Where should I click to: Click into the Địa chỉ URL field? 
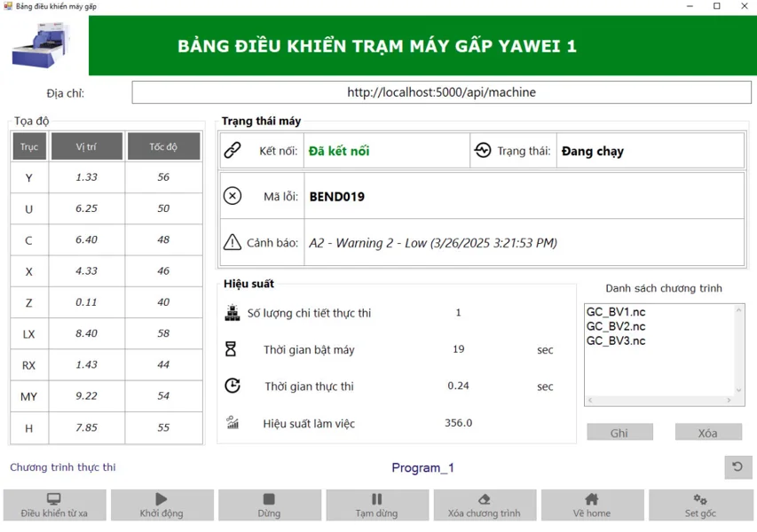pos(441,92)
